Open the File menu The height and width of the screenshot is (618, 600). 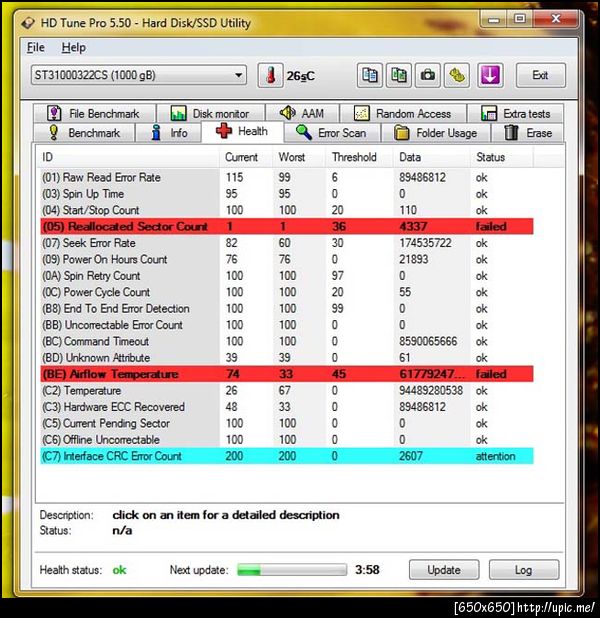pyautogui.click(x=35, y=47)
